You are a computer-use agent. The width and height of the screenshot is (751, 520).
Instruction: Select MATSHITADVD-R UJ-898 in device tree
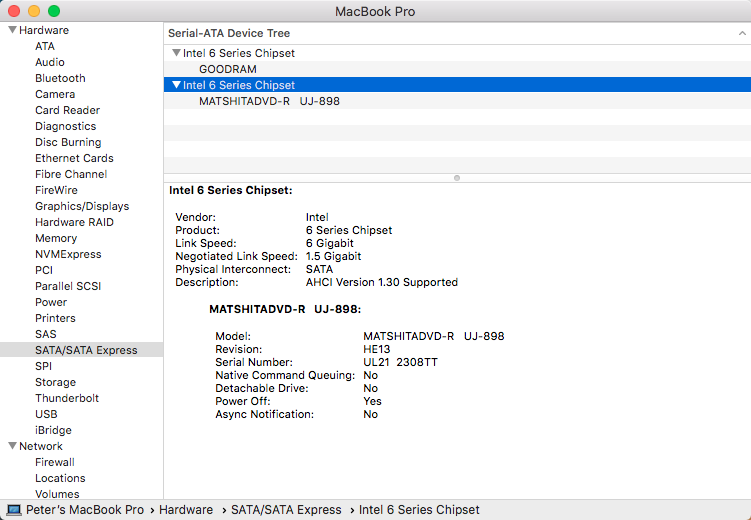point(269,101)
